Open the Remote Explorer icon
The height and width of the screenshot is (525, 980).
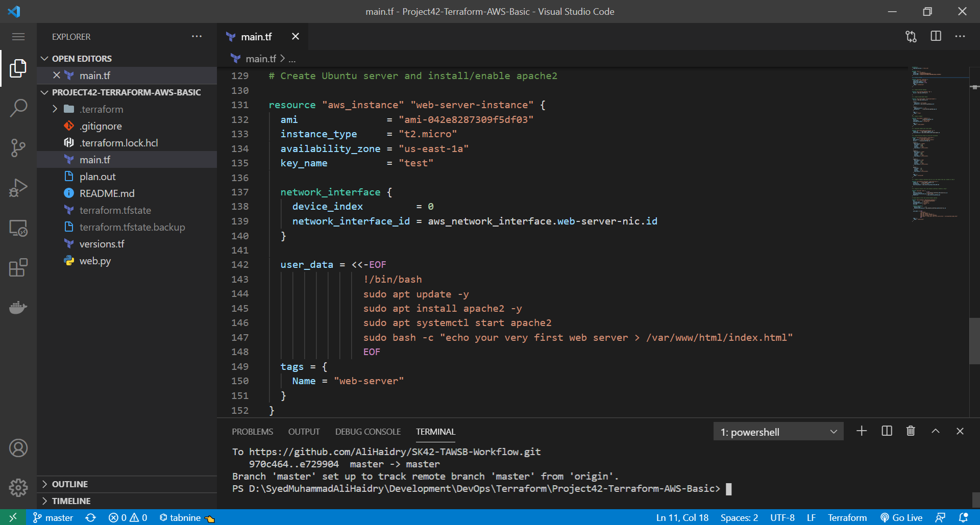[x=18, y=228]
